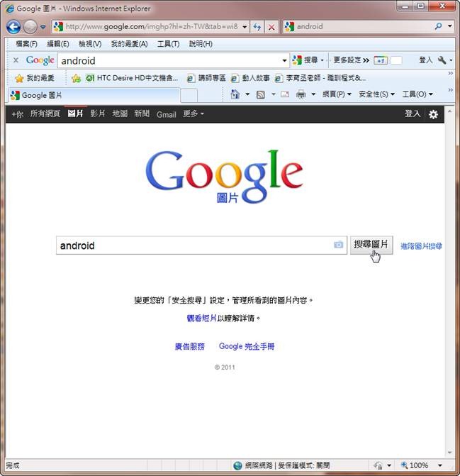Viewport: 460px width, 476px height.
Task: Switch to 所有網頁 in Google bar
Action: [x=45, y=114]
